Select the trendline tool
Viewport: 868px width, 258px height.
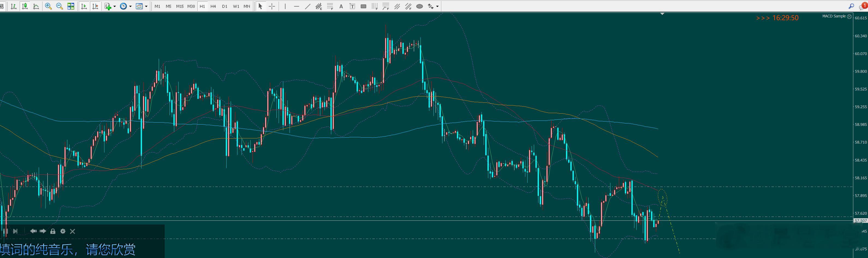coord(308,6)
